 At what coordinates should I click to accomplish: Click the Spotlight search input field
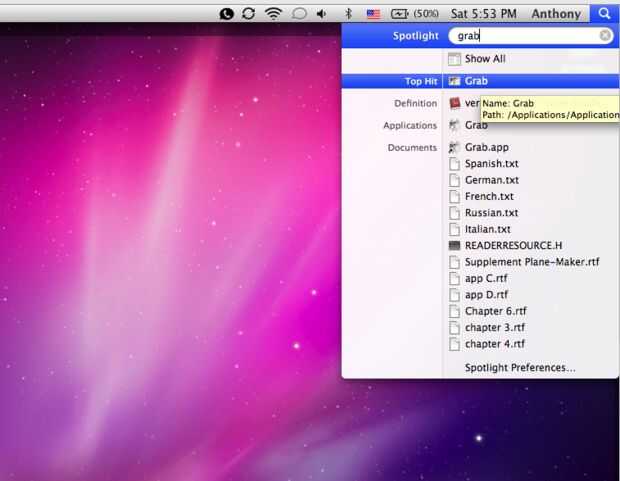point(531,36)
